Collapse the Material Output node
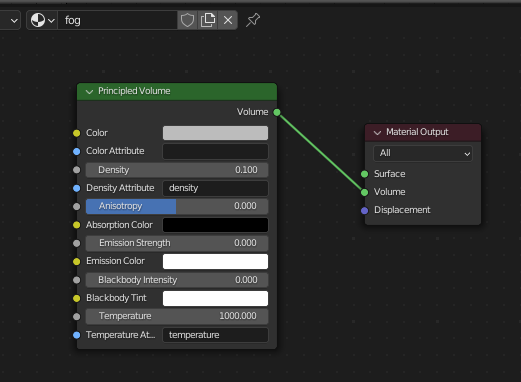521x382 pixels. [377, 133]
